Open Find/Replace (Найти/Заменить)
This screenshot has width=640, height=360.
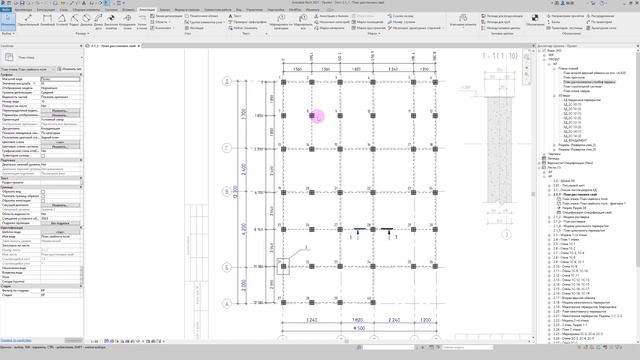(x=243, y=28)
